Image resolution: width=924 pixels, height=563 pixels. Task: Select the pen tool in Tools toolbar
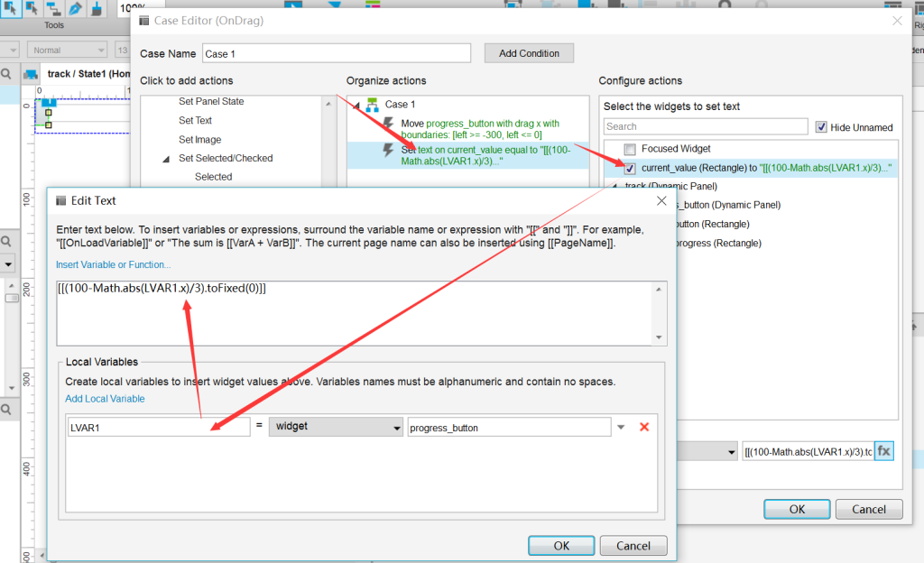[x=75, y=8]
